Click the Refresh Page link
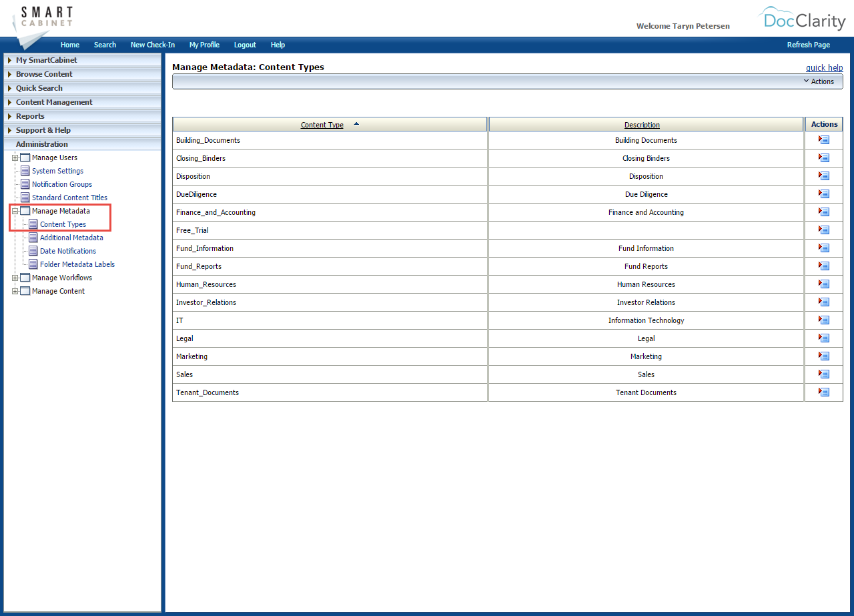The image size is (854, 616). [x=808, y=45]
